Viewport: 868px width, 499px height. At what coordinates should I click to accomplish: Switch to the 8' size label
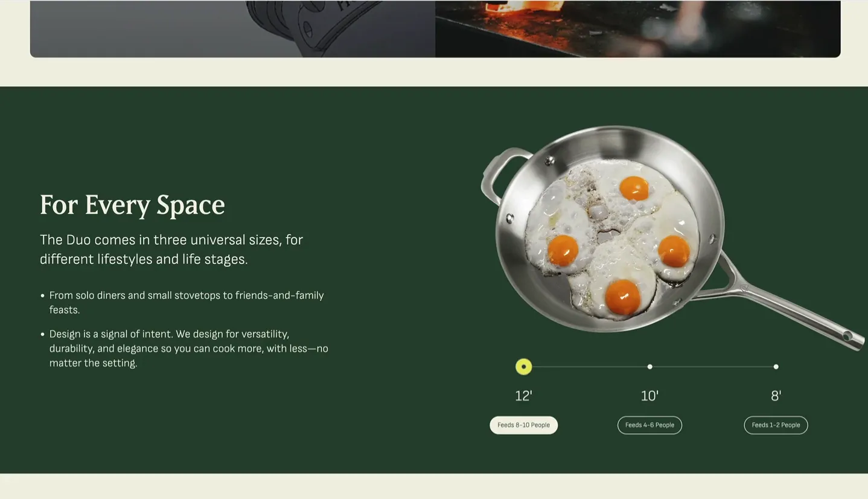click(776, 396)
